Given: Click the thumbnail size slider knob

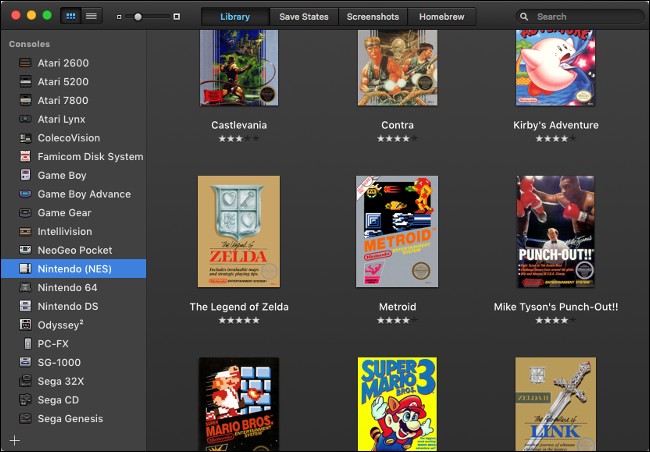Looking at the screenshot, I should pos(138,17).
